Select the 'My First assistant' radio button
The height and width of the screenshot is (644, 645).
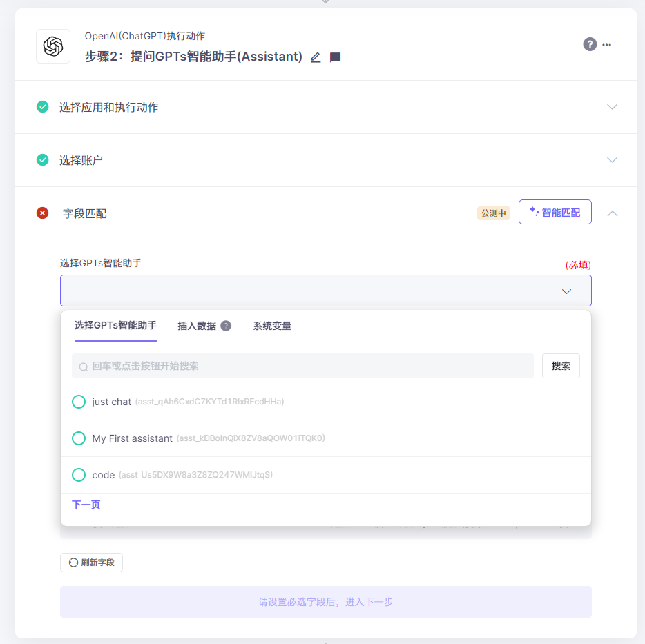pyautogui.click(x=79, y=438)
